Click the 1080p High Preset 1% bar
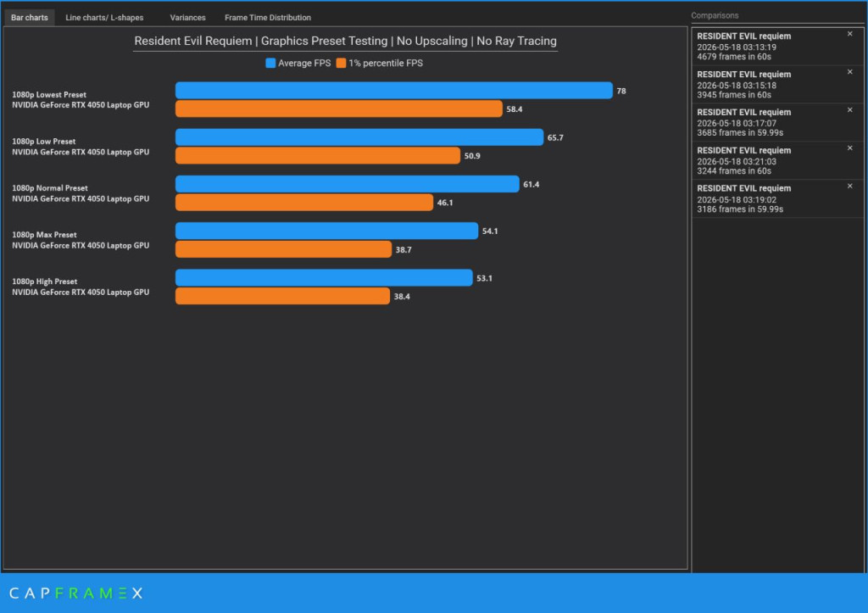This screenshot has width=868, height=613. click(282, 296)
